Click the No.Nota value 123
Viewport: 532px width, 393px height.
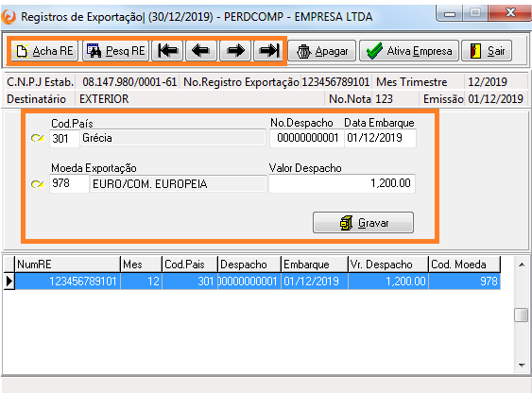(x=384, y=99)
